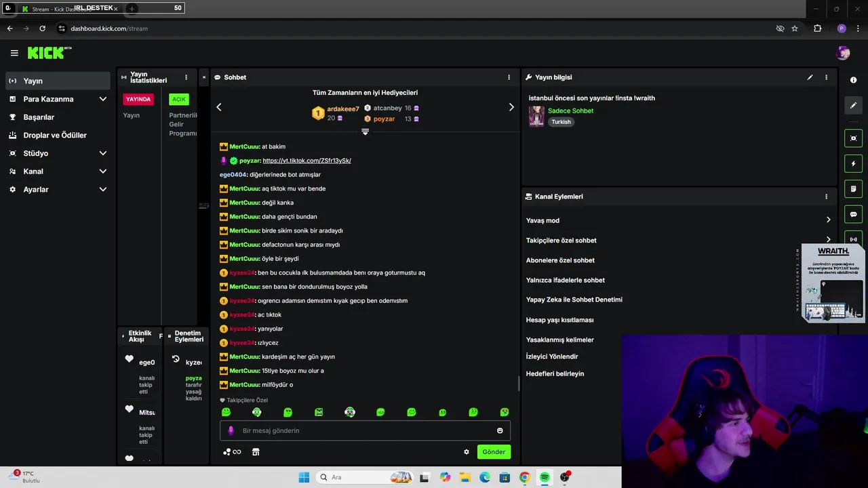This screenshot has height=488, width=868.
Task: Open Yayın İstatistikleri panel options menu
Action: (186, 77)
